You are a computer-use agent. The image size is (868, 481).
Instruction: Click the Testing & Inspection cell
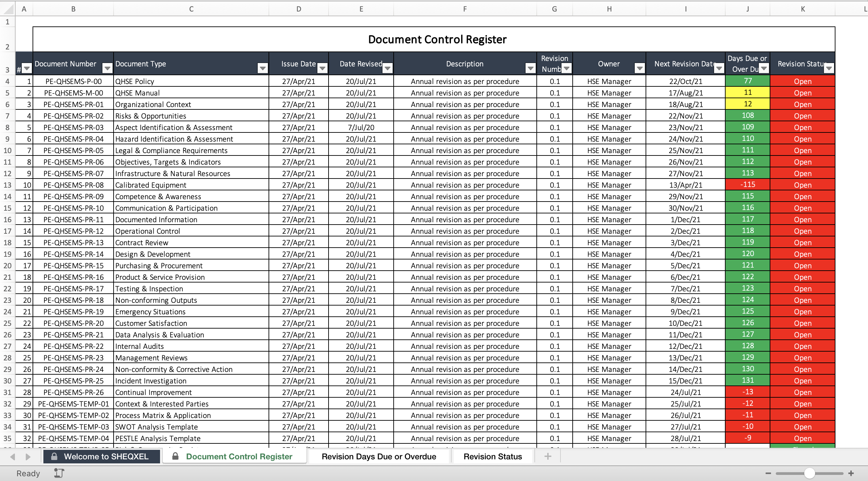(191, 289)
